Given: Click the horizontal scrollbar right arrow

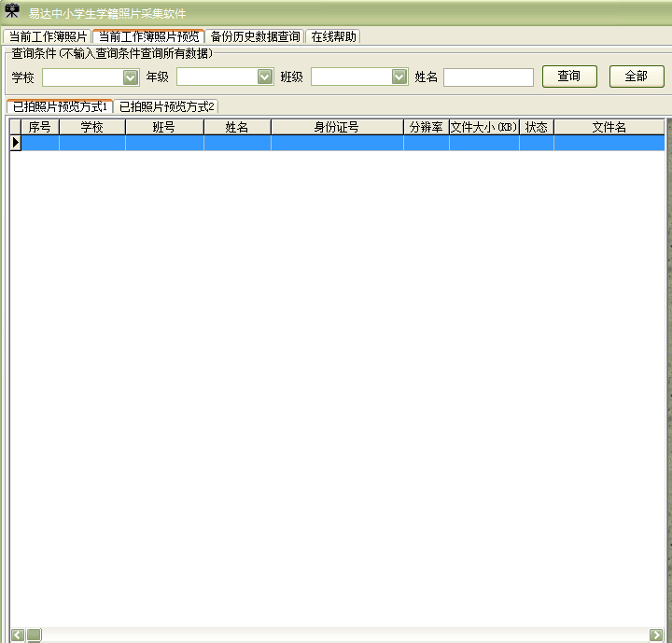Looking at the screenshot, I should [x=656, y=635].
